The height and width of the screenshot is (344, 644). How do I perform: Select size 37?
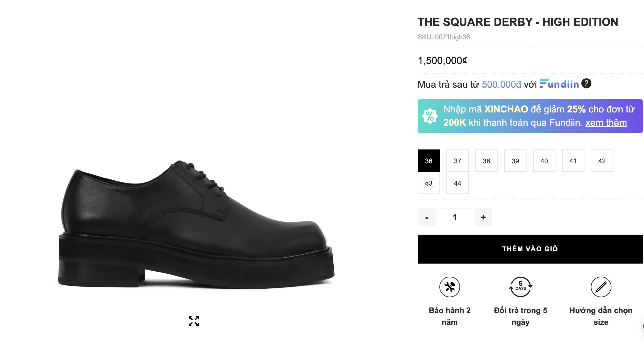(x=458, y=161)
